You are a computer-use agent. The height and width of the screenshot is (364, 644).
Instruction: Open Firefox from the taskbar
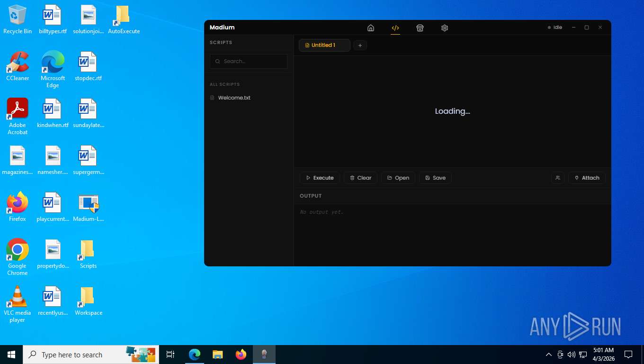pyautogui.click(x=241, y=355)
